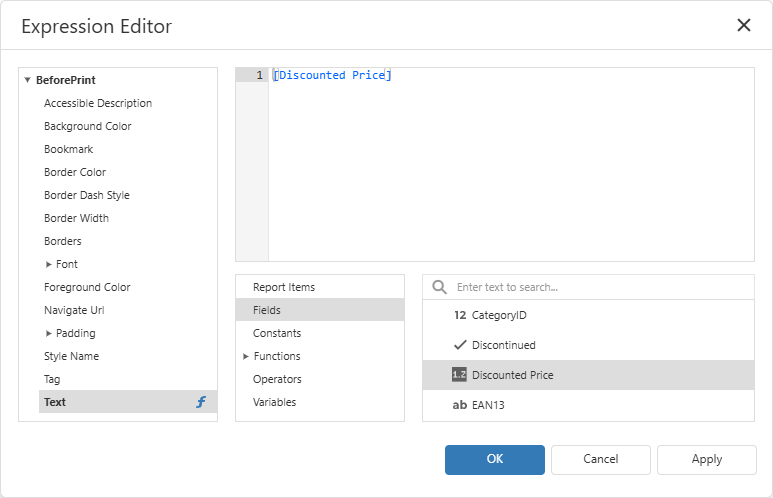Screen dimensions: 773x498
Task: Confirm with the OK button
Action: click(x=494, y=460)
